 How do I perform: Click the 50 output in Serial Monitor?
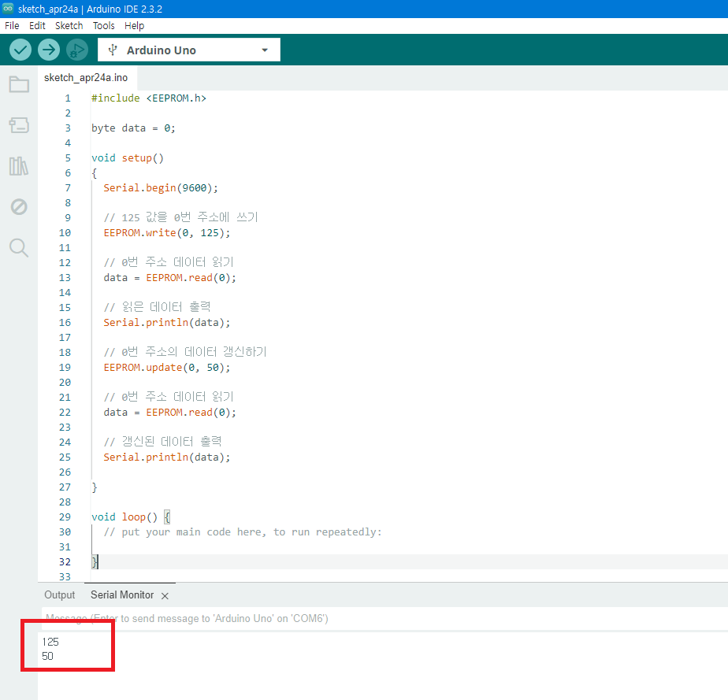[x=47, y=656]
